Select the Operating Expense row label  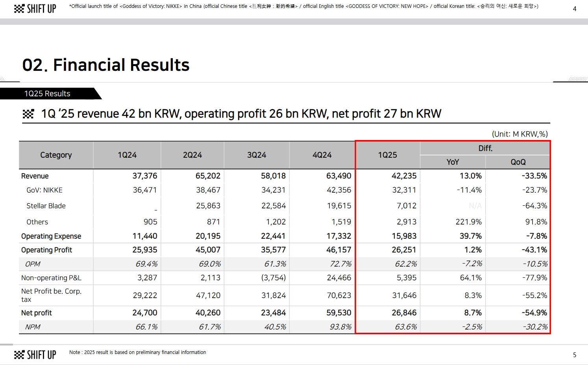tap(51, 236)
